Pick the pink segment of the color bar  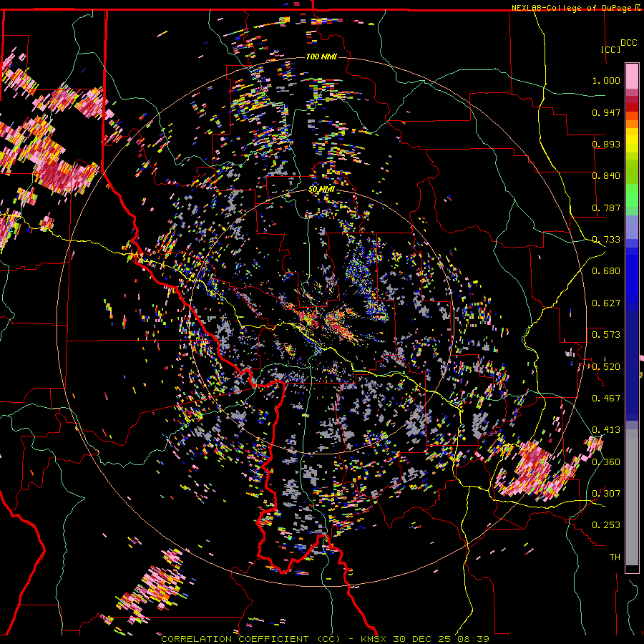click(632, 76)
